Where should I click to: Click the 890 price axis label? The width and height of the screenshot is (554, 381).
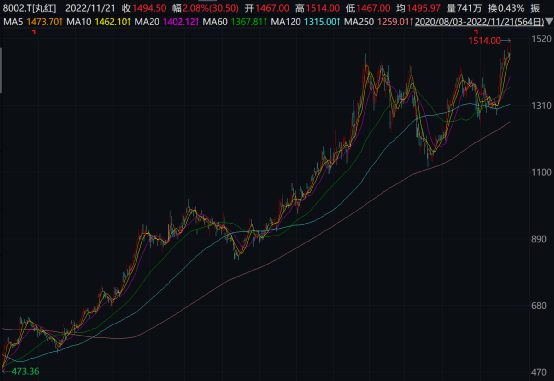[x=539, y=239]
